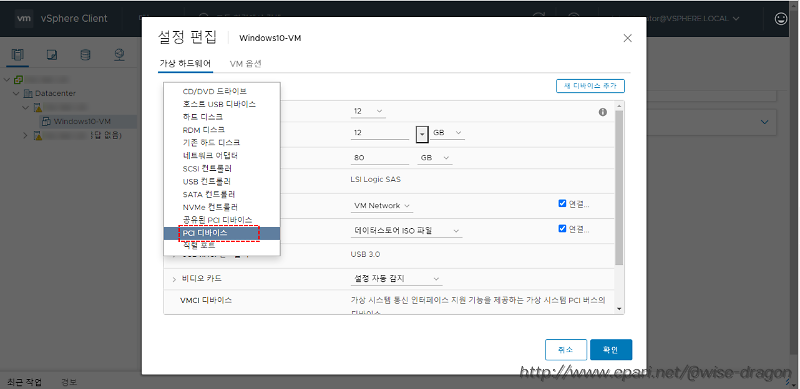
Task: Select SATA 컨트롤러 from device menu
Action: tap(221, 194)
